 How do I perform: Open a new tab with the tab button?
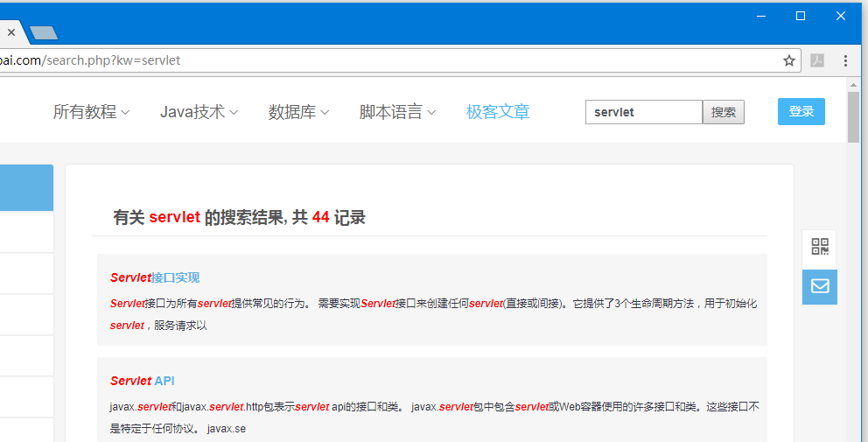point(44,33)
